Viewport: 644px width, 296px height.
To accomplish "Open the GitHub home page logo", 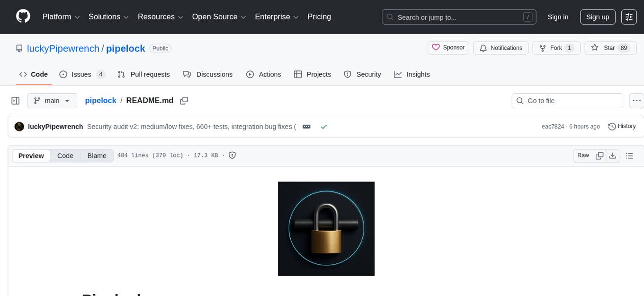I will [x=23, y=17].
